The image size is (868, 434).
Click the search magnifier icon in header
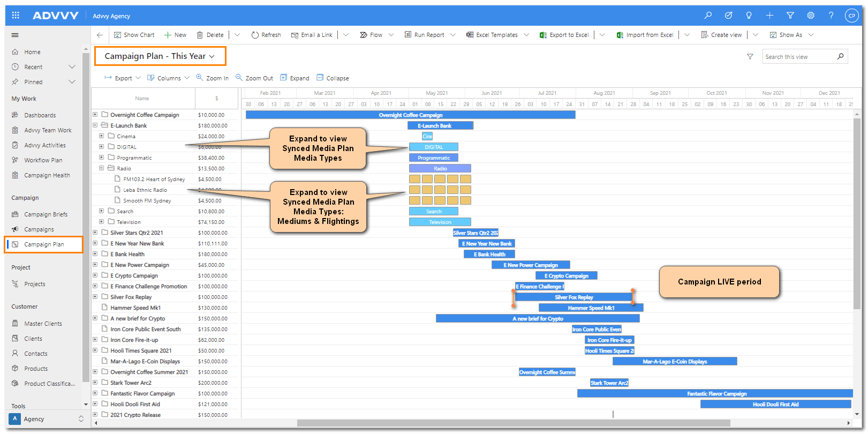tap(708, 16)
